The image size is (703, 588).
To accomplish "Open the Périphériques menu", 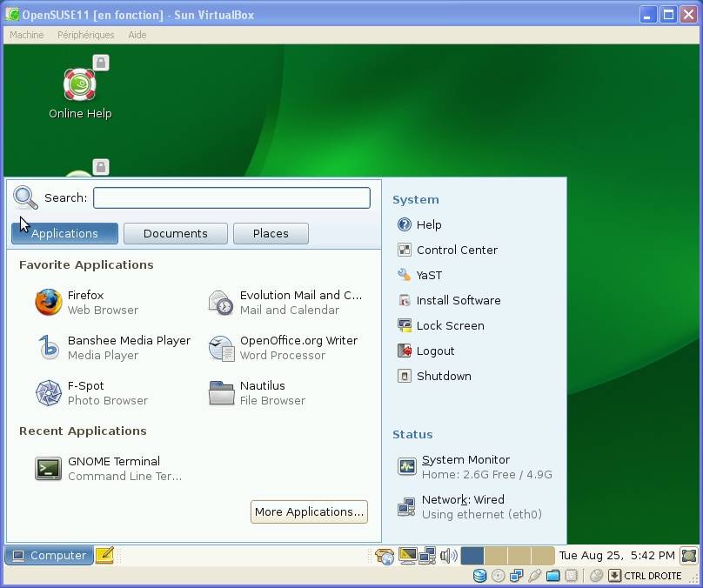I will [x=85, y=35].
